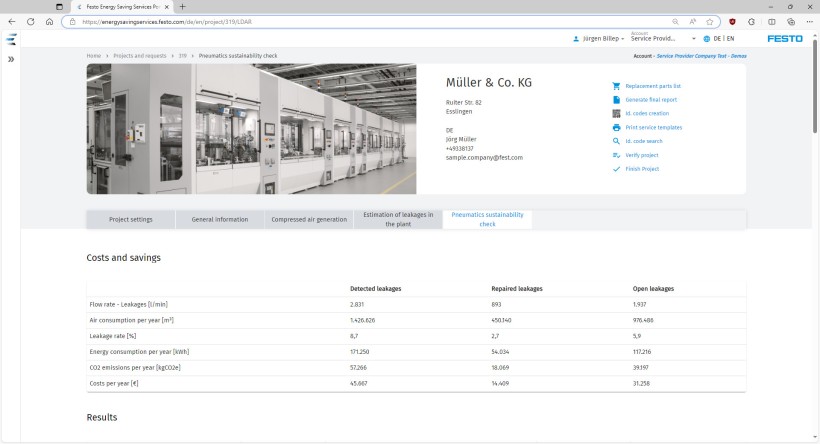The image size is (820, 444).
Task: Open the Account Service Provider dropdown
Action: coord(663,39)
